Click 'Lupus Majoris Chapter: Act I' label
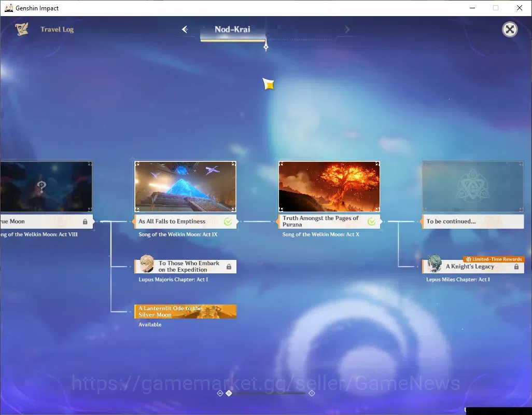532x415 pixels. (x=173, y=280)
